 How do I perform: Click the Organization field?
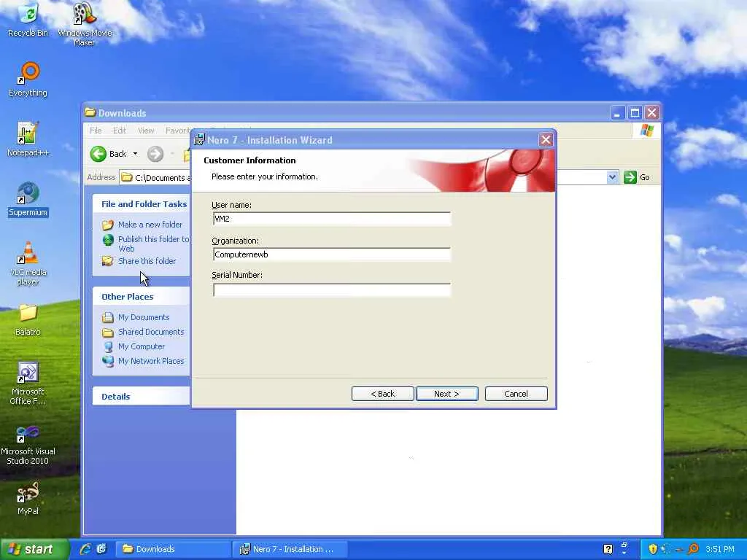tap(332, 254)
